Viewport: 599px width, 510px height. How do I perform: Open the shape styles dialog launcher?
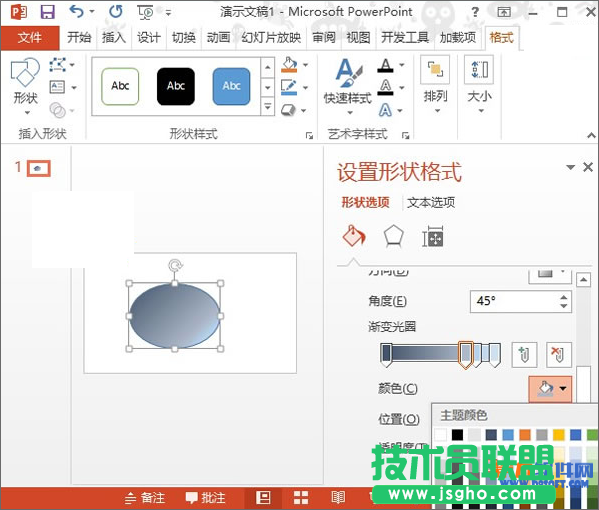309,135
